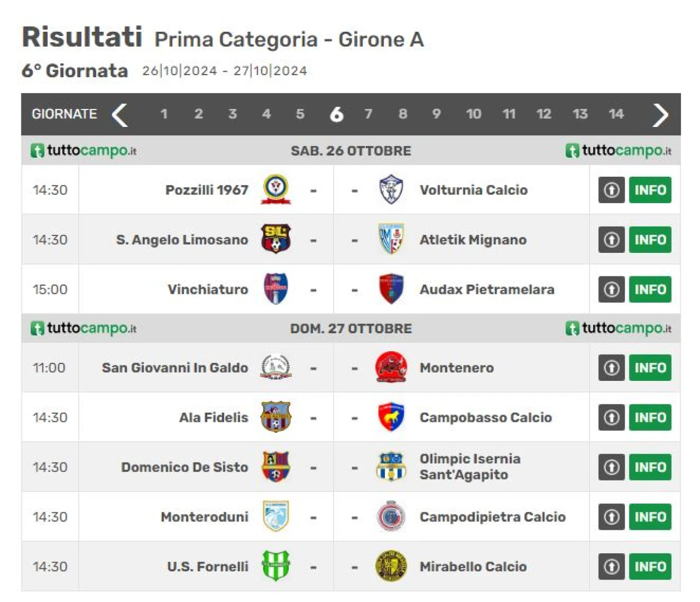Go to next giornate with right chevron
Image resolution: width=700 pixels, height=602 pixels.
pos(661,114)
